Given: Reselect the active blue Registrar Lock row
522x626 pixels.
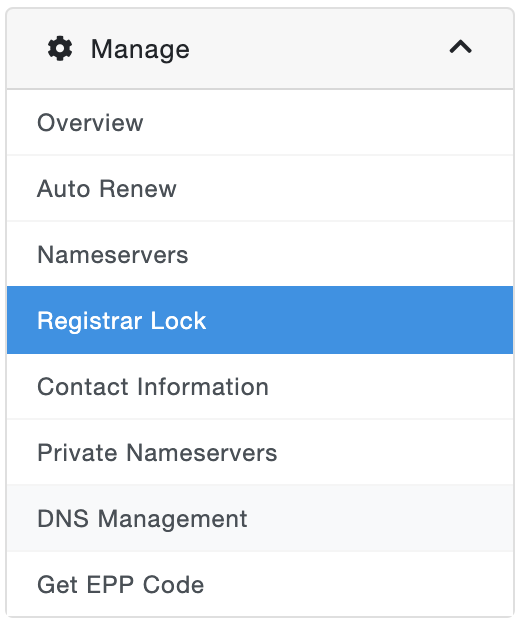Looking at the screenshot, I should 260,320.
